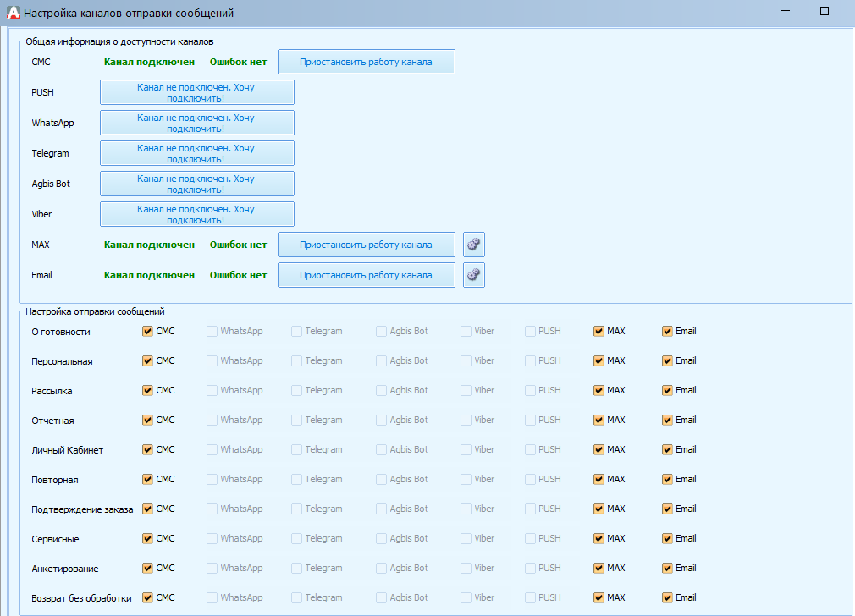Uncheck MAX for О готовности

coord(598,332)
